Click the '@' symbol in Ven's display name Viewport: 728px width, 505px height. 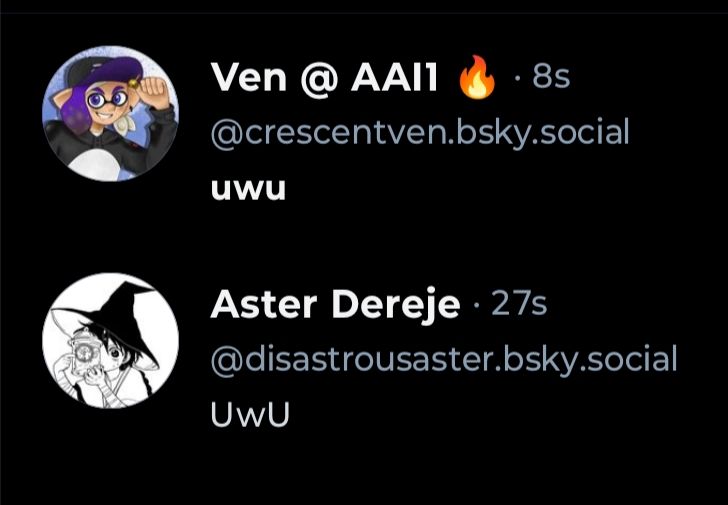click(319, 79)
